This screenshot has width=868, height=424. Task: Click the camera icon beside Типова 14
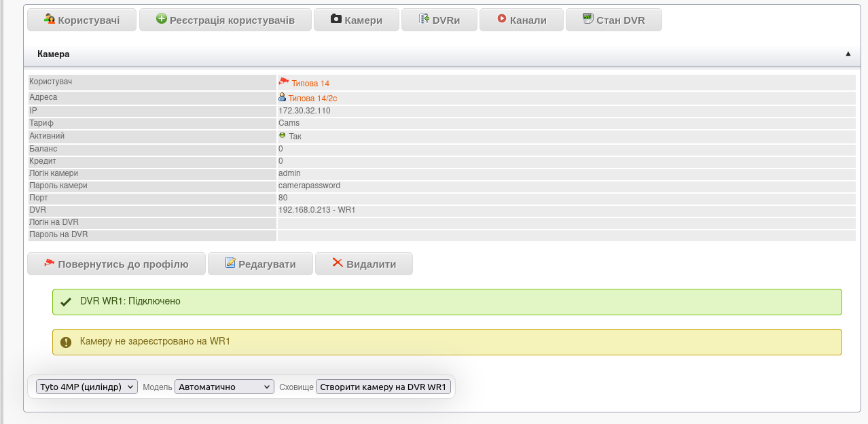click(284, 82)
